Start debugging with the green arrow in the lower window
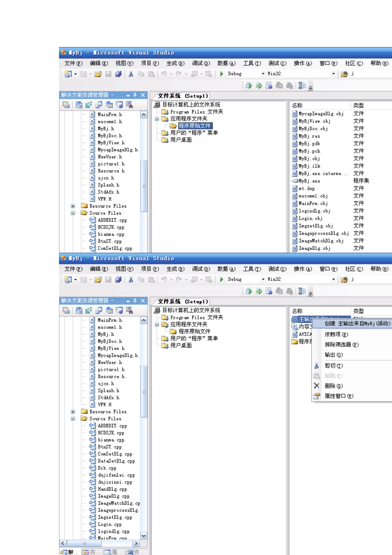392x555 pixels. coord(222,279)
